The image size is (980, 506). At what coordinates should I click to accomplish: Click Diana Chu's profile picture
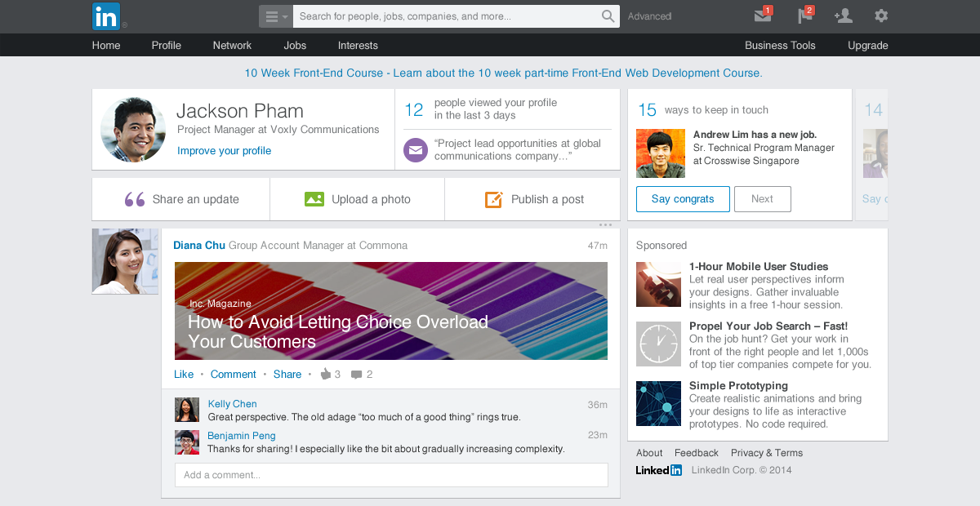point(125,261)
